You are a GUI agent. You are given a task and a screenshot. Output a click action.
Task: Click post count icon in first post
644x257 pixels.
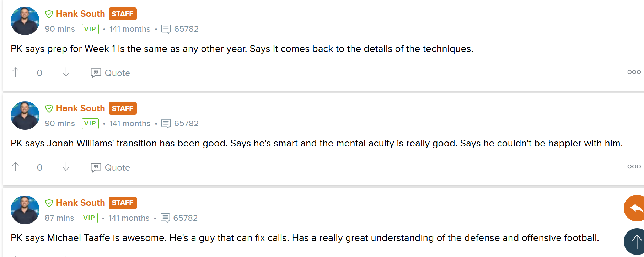point(166,29)
